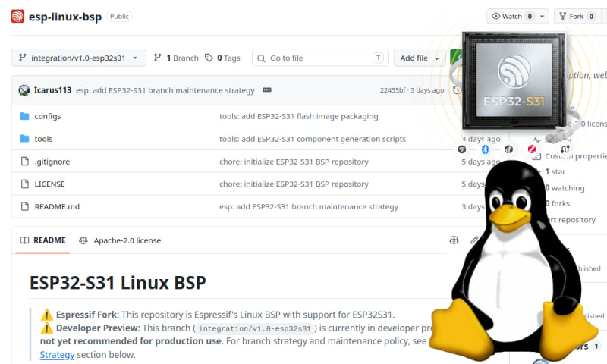Screen dimensions: 607x364
Task: Click the Fork button
Action: tap(577, 16)
